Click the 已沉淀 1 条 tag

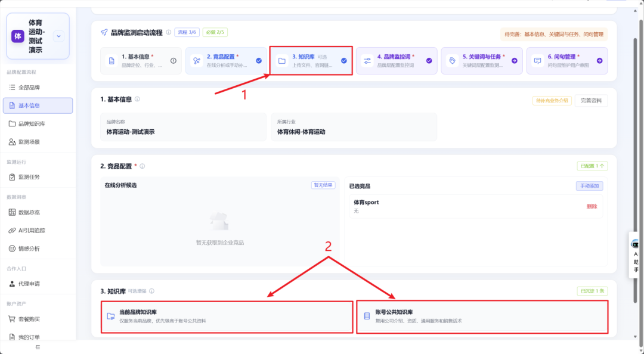coord(592,291)
